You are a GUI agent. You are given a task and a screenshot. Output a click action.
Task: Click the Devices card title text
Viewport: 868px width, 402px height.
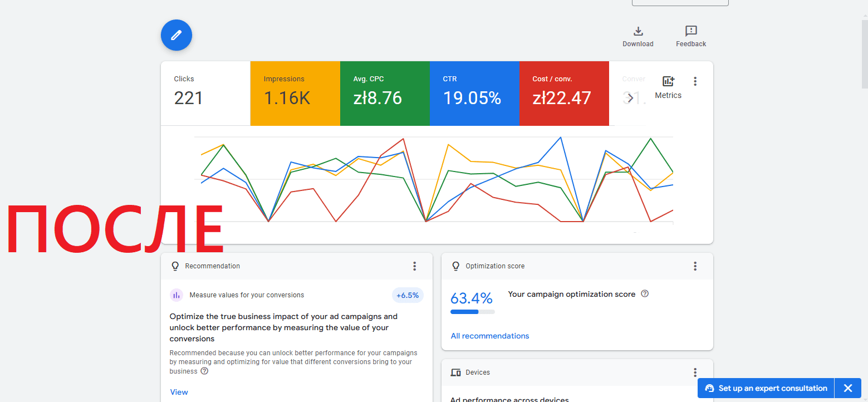pyautogui.click(x=478, y=372)
